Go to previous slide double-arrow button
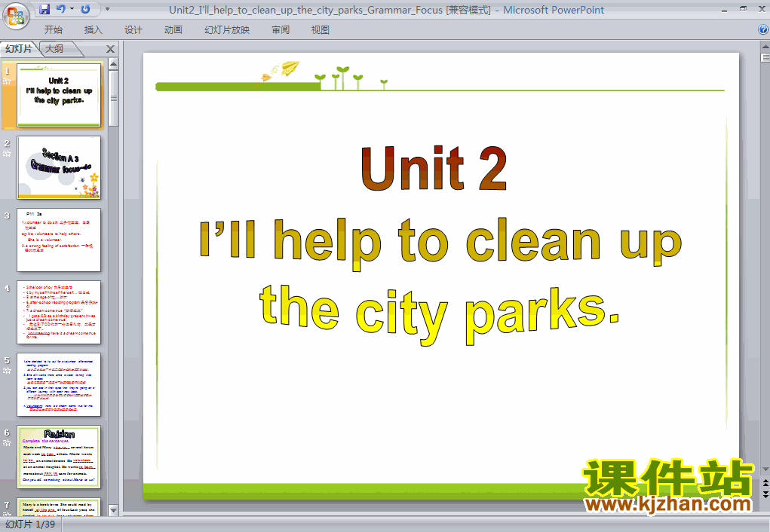770x532 pixels. click(x=765, y=484)
